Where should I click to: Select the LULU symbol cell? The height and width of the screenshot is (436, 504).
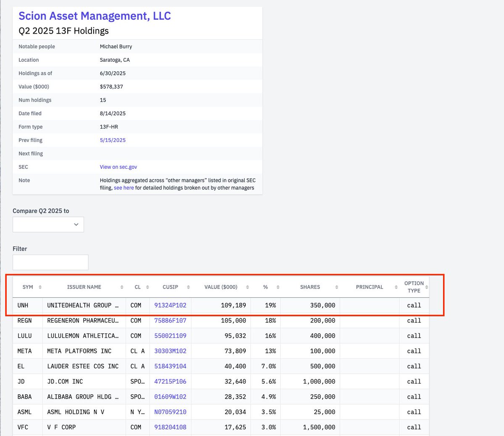pos(28,336)
